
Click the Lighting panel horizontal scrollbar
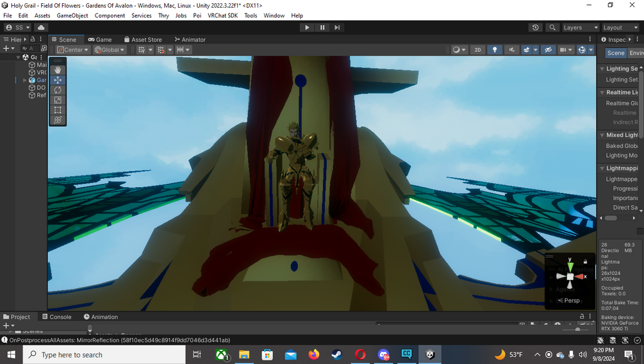pyautogui.click(x=611, y=218)
